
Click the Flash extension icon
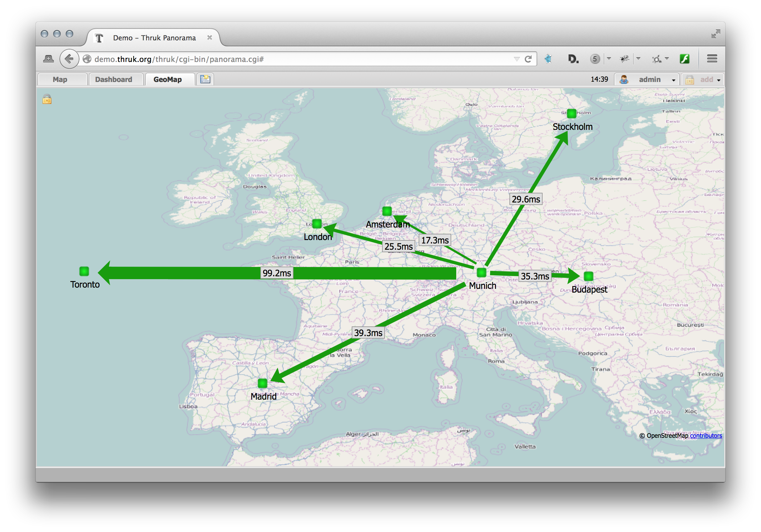point(685,59)
